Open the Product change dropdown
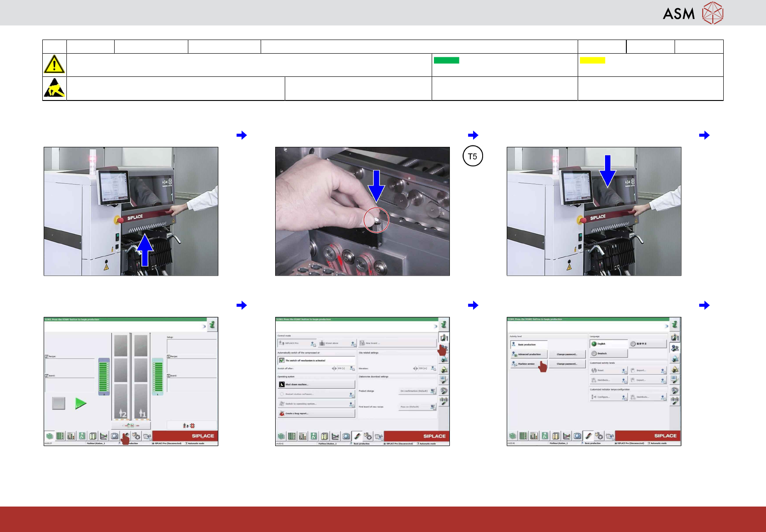766x532 pixels. point(418,391)
